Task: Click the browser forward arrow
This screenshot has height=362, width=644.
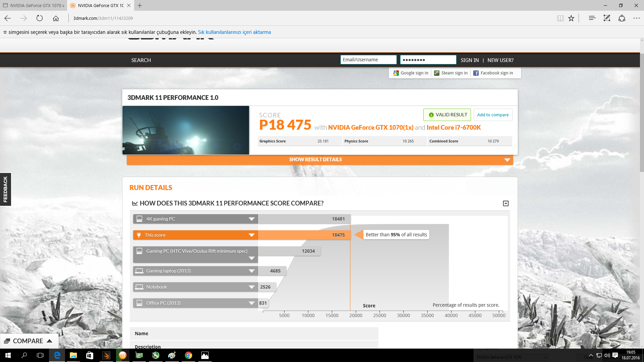Action: (x=23, y=18)
